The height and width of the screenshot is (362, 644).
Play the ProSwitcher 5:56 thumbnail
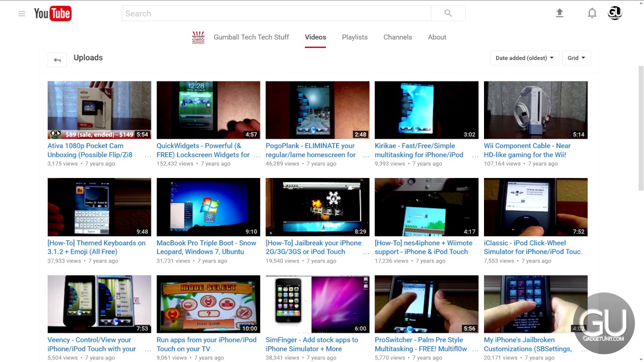tap(427, 304)
